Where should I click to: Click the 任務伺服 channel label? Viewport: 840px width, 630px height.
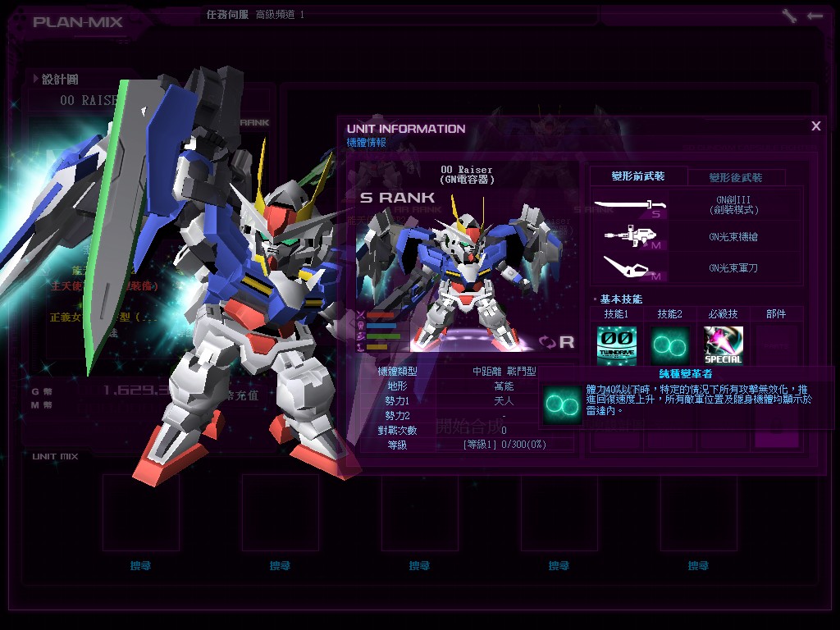228,15
